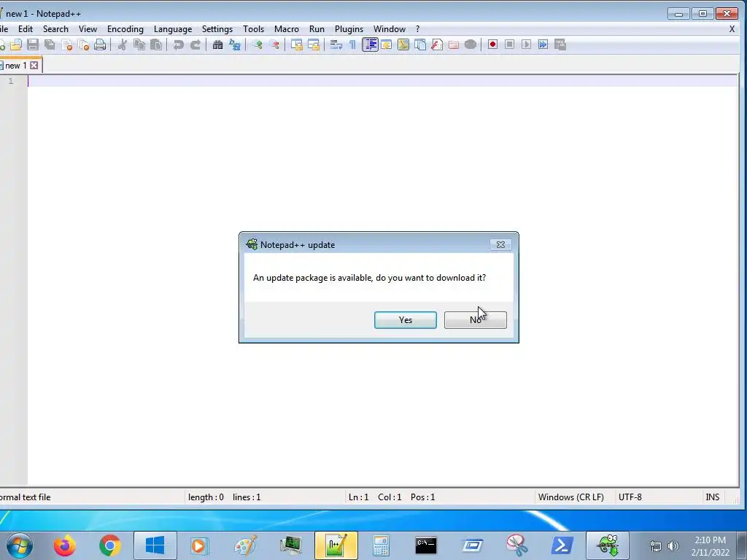Open Find using the binoculars icon

pos(217,44)
